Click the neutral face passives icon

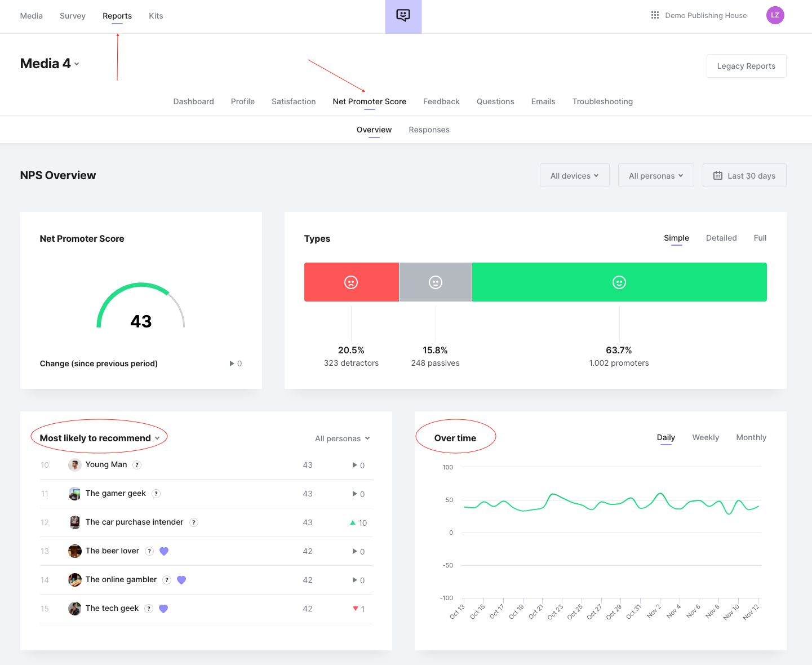pos(436,282)
